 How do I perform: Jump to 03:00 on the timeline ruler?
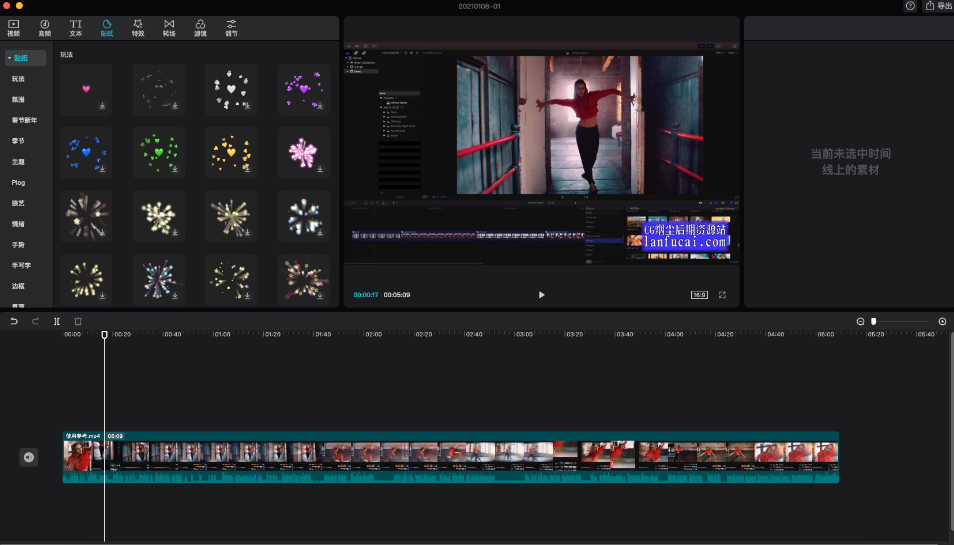(523, 334)
